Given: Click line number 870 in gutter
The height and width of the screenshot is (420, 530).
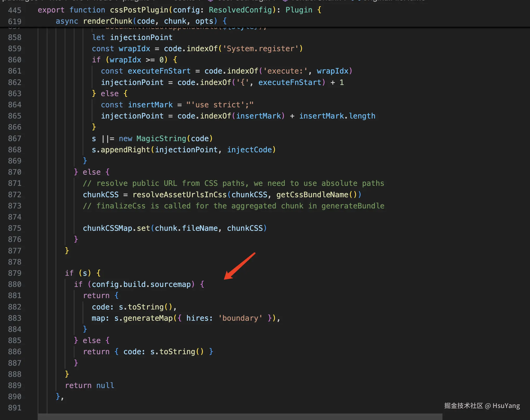Looking at the screenshot, I should (x=15, y=172).
